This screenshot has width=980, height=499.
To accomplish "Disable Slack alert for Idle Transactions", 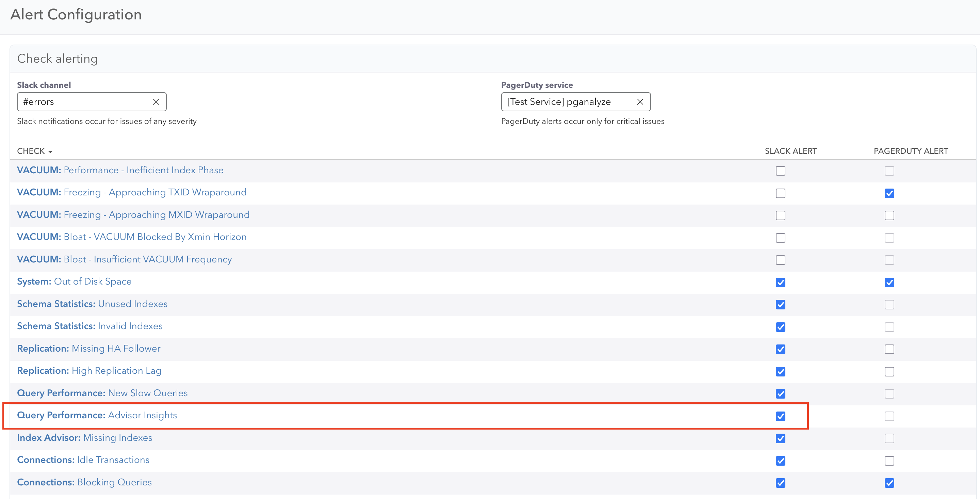I will click(x=781, y=461).
